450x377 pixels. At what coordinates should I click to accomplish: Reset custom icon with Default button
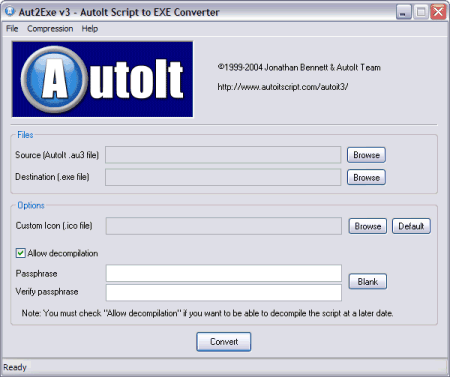point(411,226)
